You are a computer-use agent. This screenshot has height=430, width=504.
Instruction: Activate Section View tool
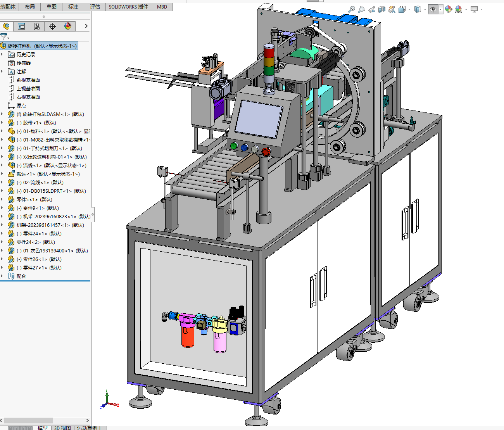(x=382, y=9)
